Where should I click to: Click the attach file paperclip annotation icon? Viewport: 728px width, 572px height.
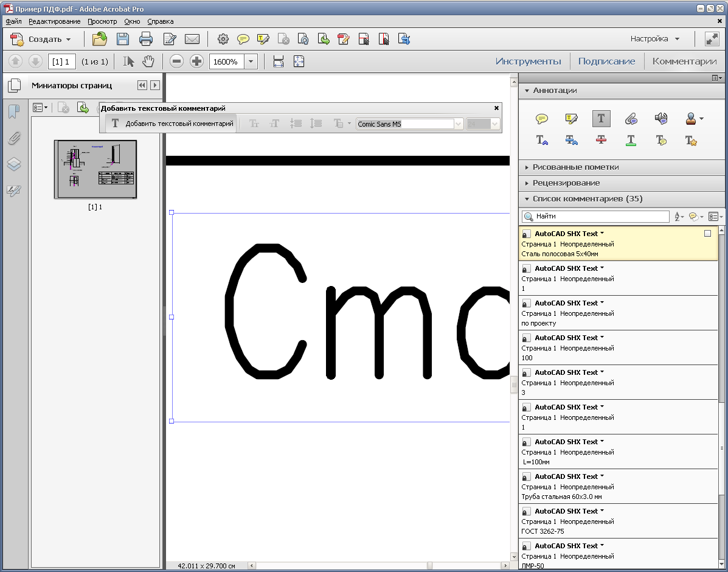(x=631, y=119)
